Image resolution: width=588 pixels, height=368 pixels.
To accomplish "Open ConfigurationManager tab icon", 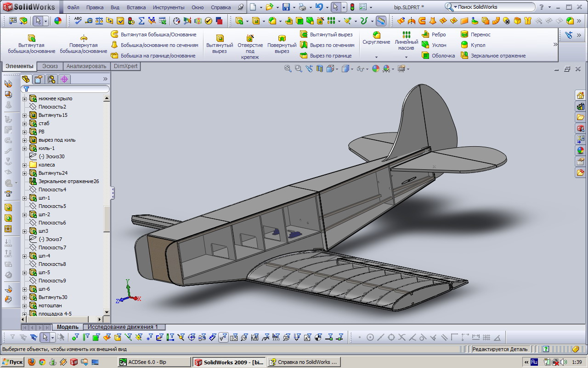I will [x=51, y=79].
